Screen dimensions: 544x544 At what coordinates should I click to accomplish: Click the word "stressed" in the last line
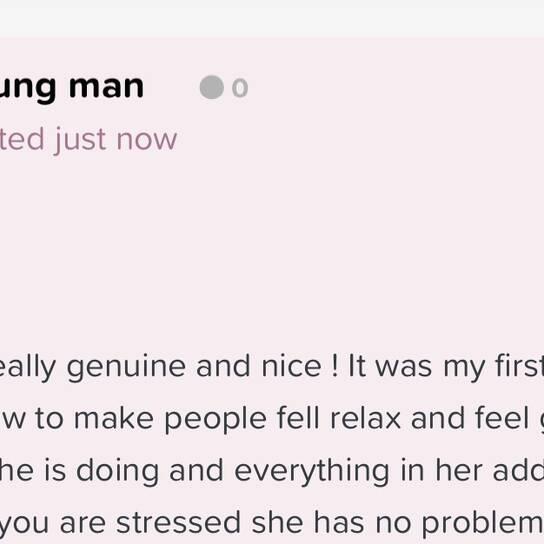click(x=178, y=522)
